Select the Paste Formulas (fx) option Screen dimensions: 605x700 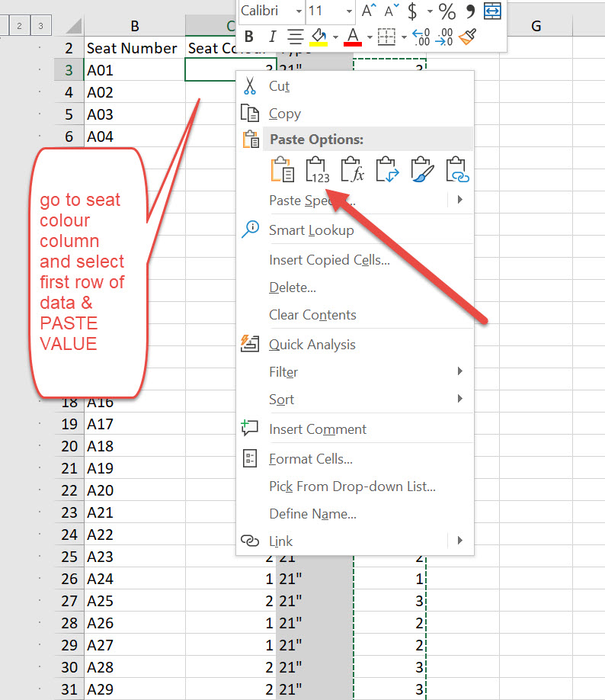coord(352,170)
